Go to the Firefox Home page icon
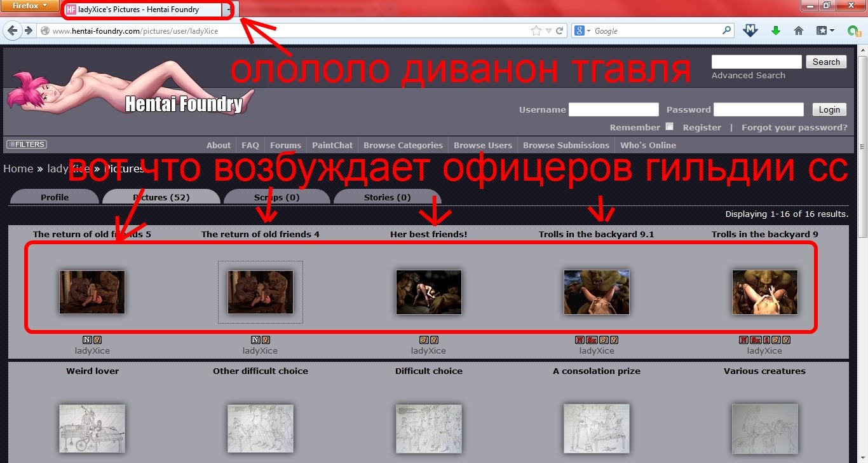The image size is (868, 463). 799,31
